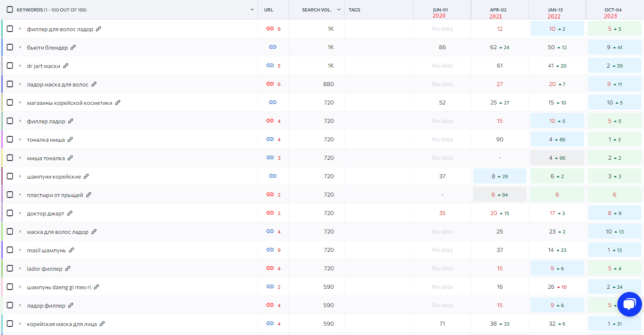Click the blue URL icon for dr jart маски
644x335 pixels.
pos(270,66)
